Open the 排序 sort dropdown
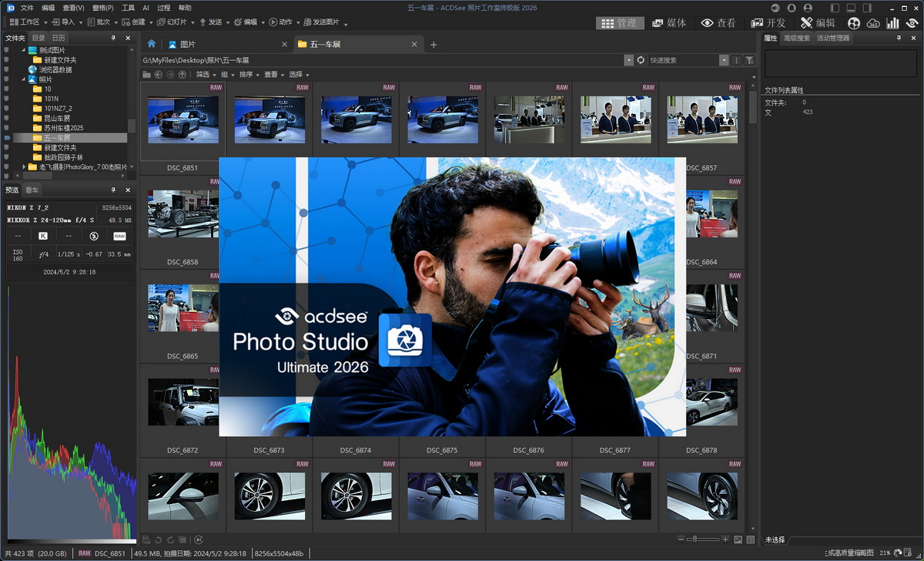This screenshot has width=924, height=561. 248,75
